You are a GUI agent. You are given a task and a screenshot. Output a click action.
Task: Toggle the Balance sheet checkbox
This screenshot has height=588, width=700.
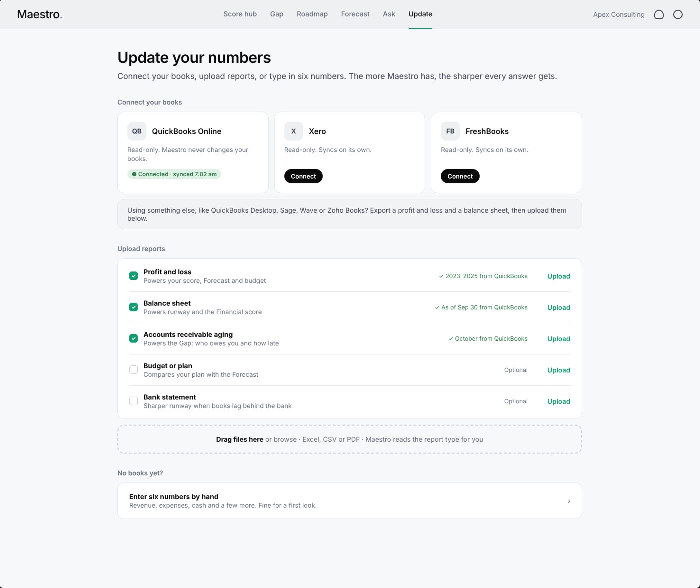click(133, 307)
